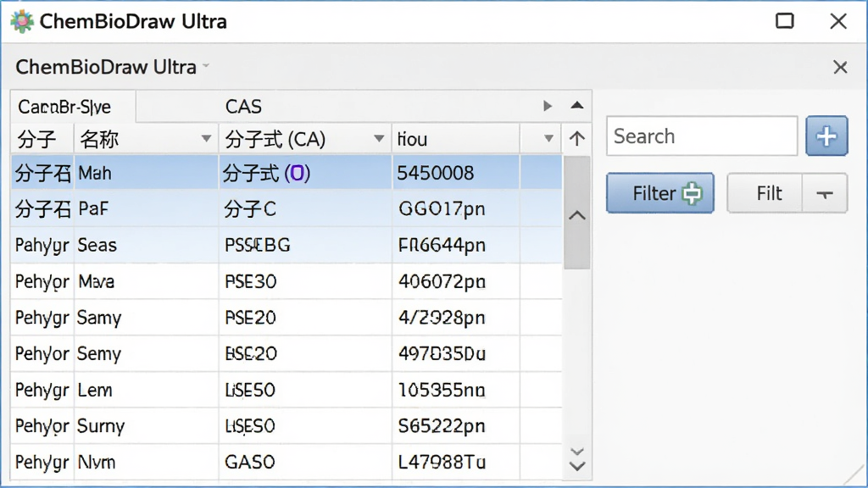Image resolution: width=868 pixels, height=488 pixels.
Task: Click the ChemBioDraw Ultra app logo icon
Action: pyautogui.click(x=22, y=21)
